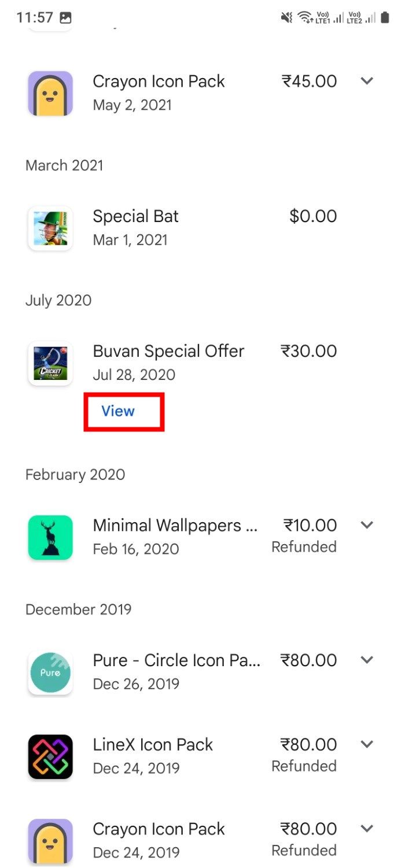Expand details for the ₹45.00 Crayon purchase
The image size is (405, 868).
tap(367, 81)
